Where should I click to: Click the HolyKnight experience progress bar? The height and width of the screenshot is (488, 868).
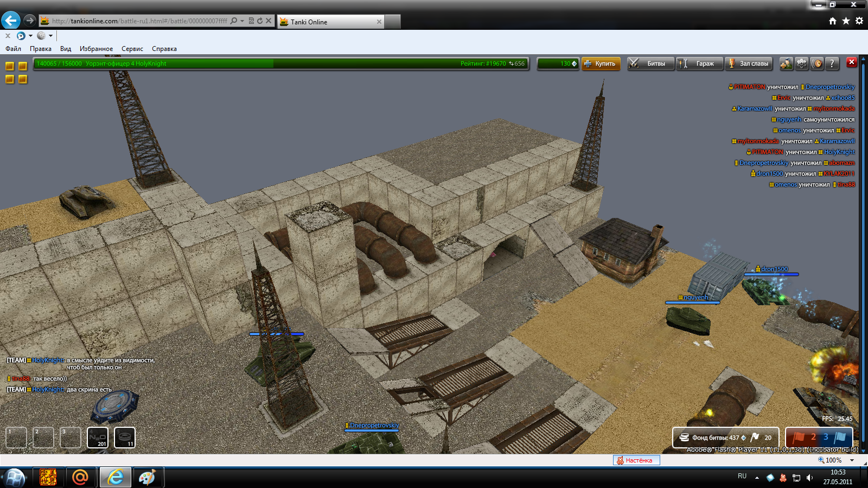coord(280,63)
